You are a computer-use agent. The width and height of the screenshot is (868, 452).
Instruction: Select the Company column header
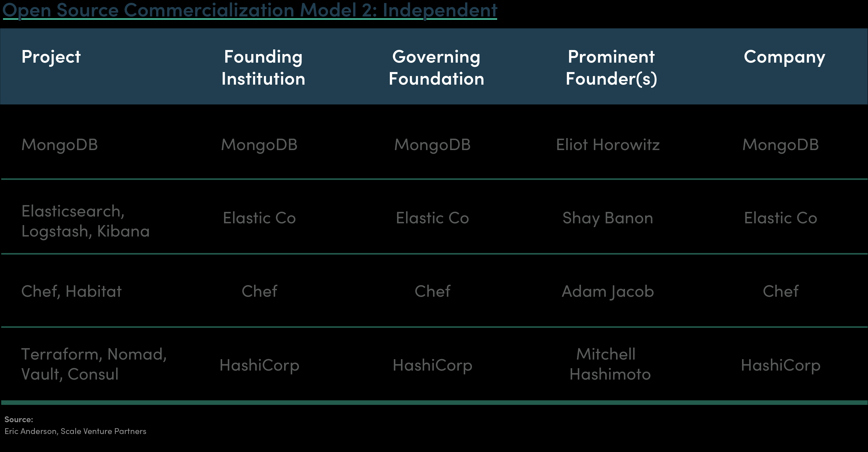[x=784, y=57]
